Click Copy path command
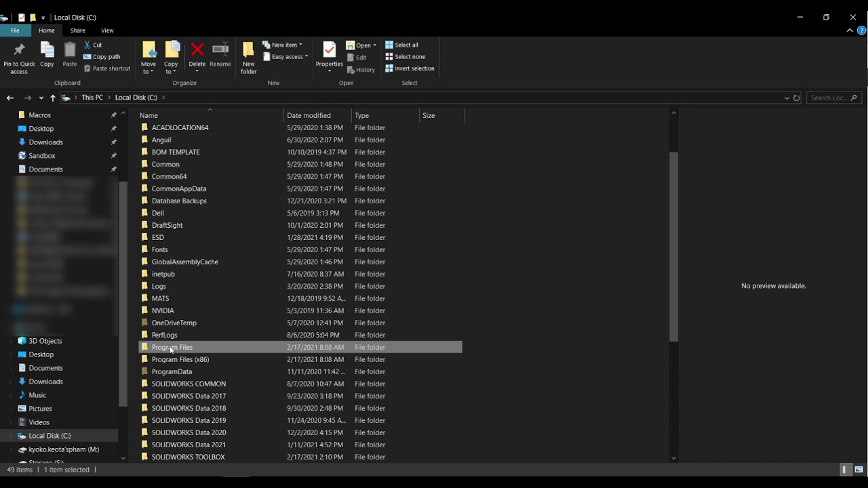 (102, 57)
